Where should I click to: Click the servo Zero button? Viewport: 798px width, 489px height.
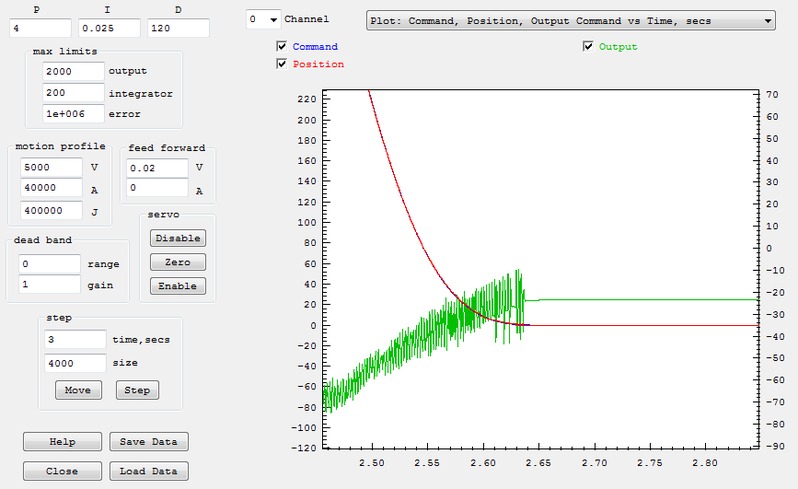[x=177, y=262]
